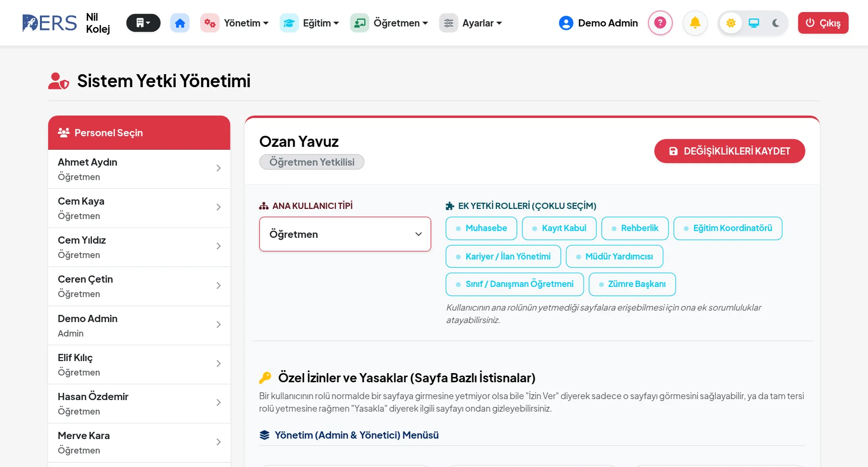Screen dimensions: 868x467
Task: Select Ahmet Aydın from personnel list
Action: [139, 169]
